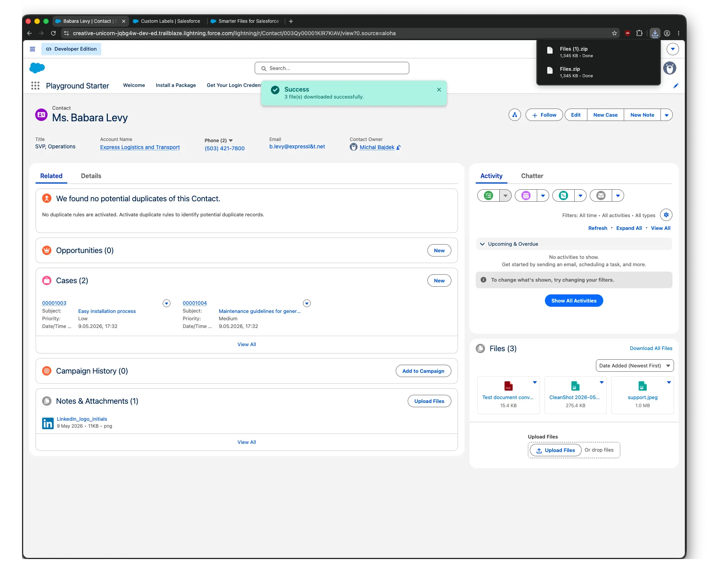Image resolution: width=708 pixels, height=588 pixels.
Task: Click the New Case button
Action: click(605, 115)
